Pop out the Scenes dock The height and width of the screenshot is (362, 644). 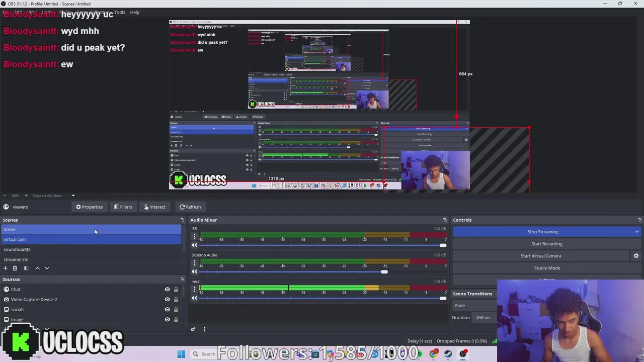(x=182, y=220)
